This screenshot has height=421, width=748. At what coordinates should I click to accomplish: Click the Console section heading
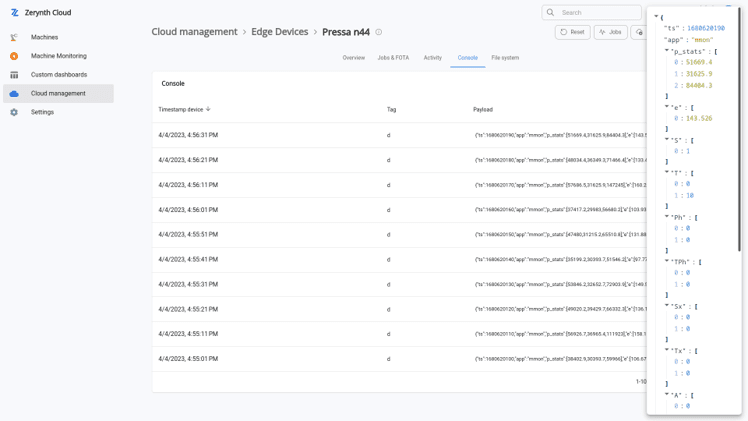point(173,83)
